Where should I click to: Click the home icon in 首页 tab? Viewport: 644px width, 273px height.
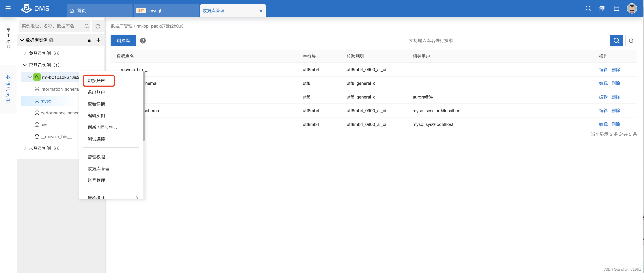(72, 11)
